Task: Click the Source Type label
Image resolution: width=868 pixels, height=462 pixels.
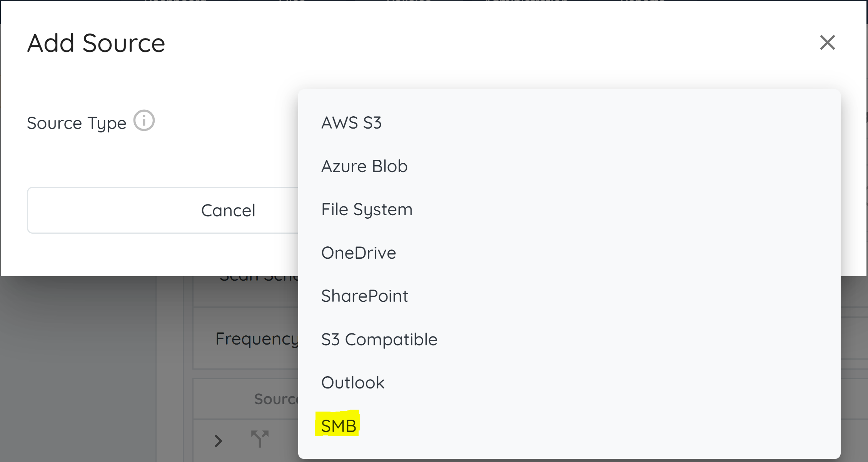Action: [77, 123]
